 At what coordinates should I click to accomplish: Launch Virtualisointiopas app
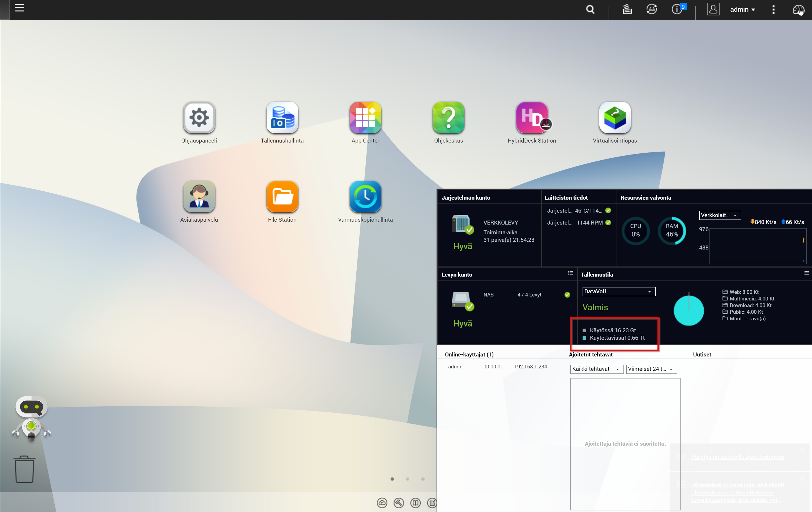coord(614,118)
